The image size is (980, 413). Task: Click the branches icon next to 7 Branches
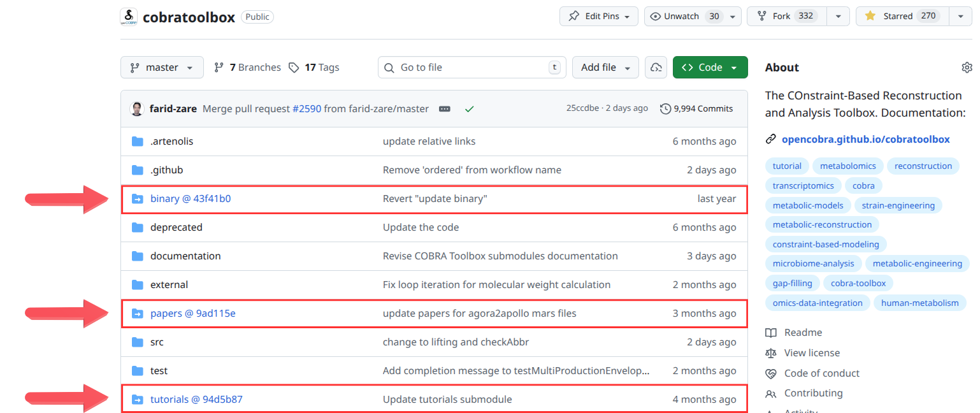coord(219,67)
